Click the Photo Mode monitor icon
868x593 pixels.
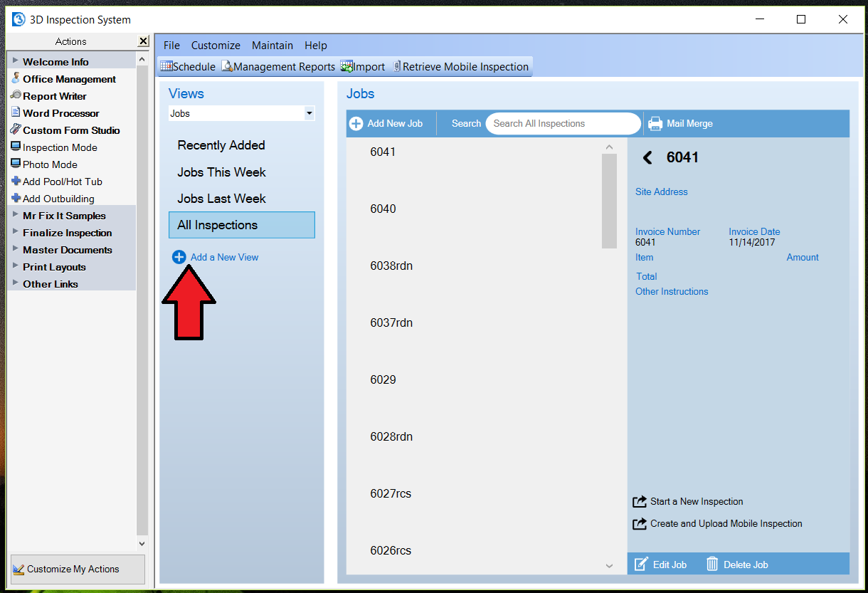pyautogui.click(x=16, y=164)
